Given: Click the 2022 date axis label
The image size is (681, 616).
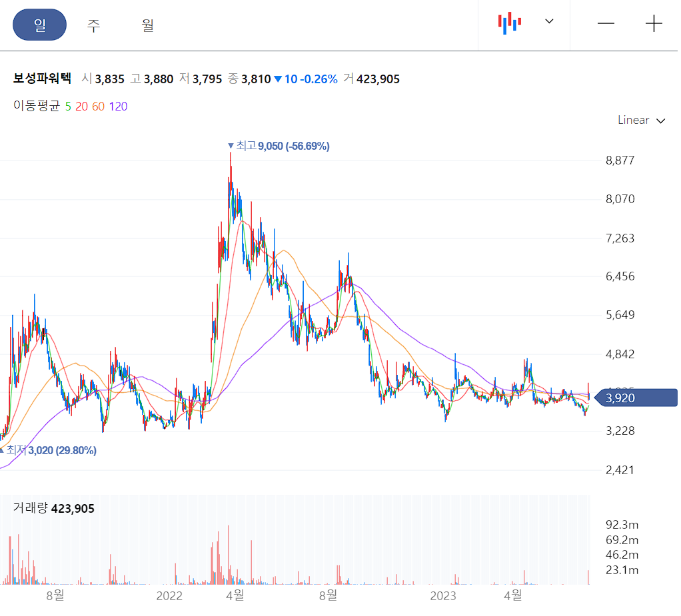Looking at the screenshot, I should pyautogui.click(x=169, y=595).
